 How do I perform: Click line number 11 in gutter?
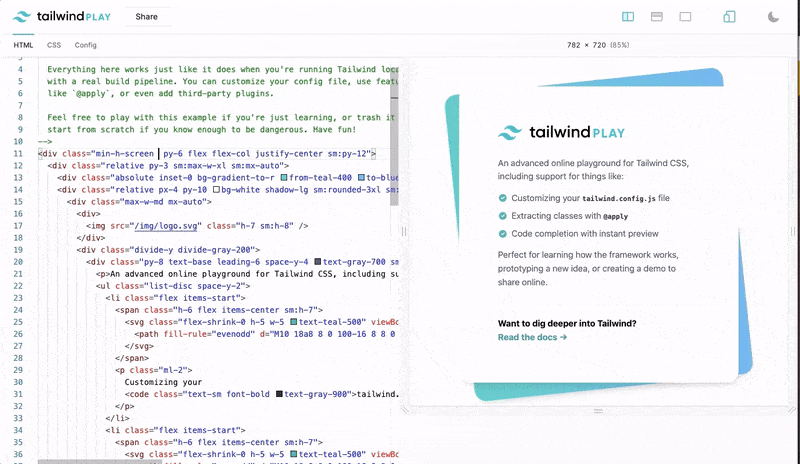[x=18, y=154]
